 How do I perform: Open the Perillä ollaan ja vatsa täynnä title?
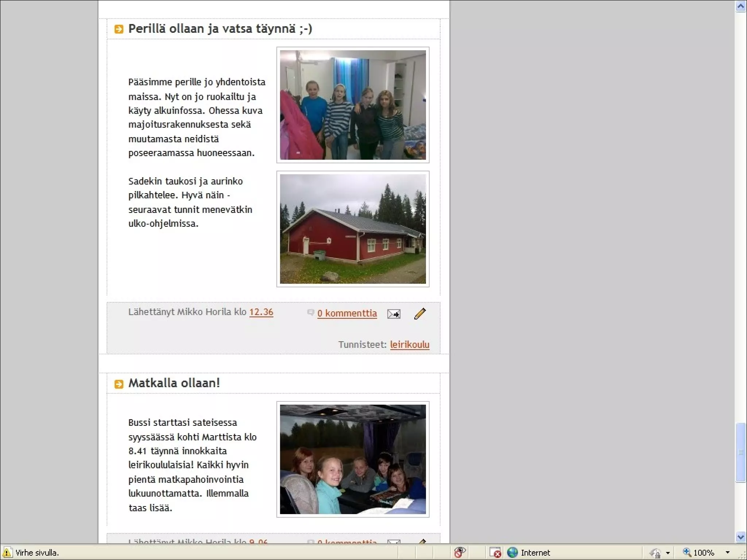click(220, 28)
